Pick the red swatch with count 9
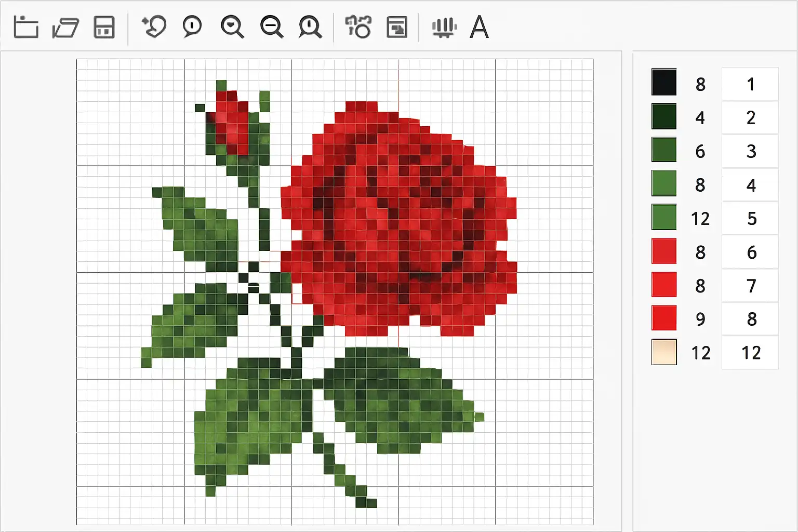The height and width of the screenshot is (532, 798). [664, 318]
